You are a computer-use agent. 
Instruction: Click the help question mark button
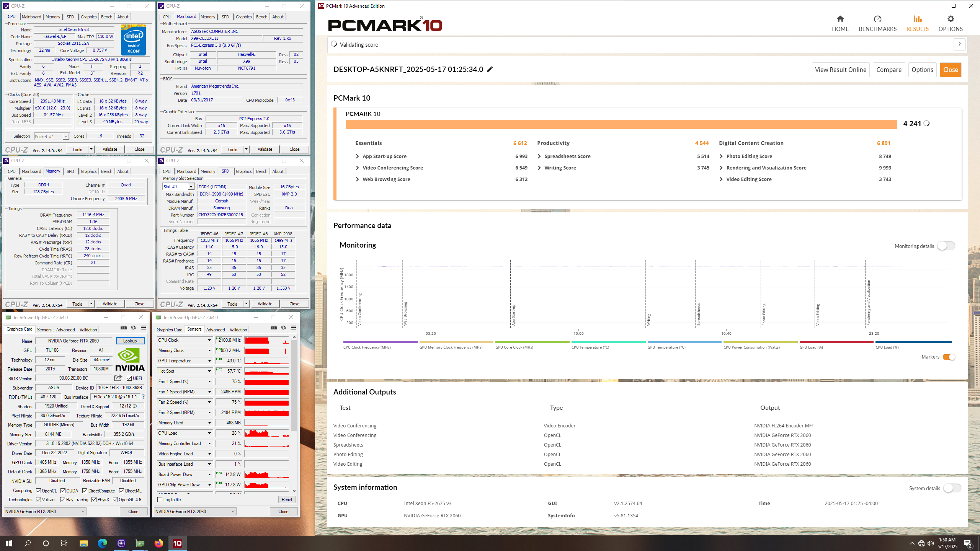point(959,44)
